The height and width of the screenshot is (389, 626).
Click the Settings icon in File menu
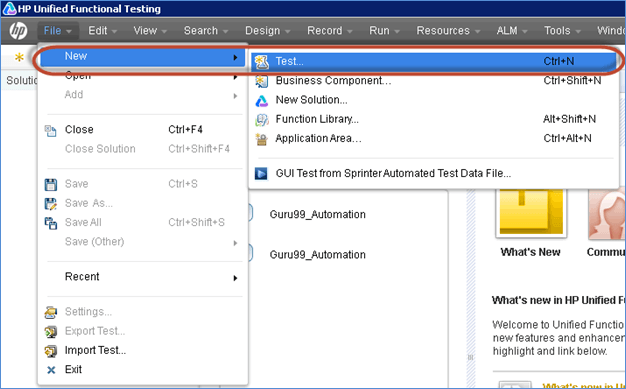[x=51, y=312]
